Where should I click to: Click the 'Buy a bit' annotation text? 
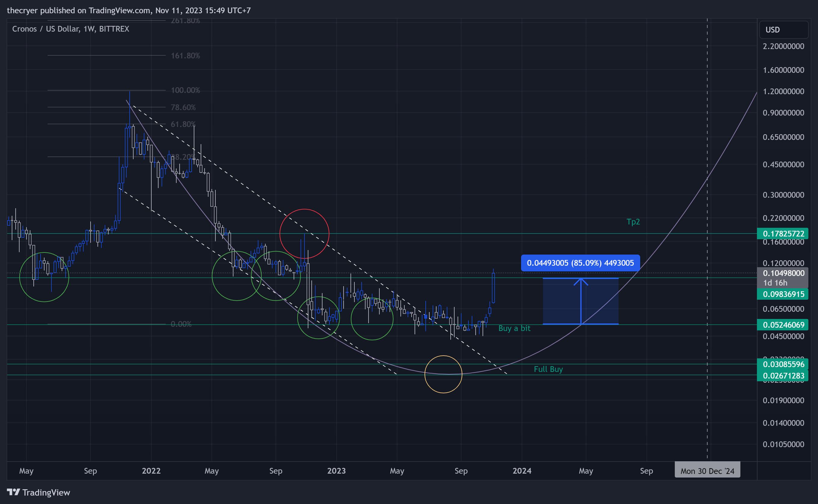coord(514,328)
